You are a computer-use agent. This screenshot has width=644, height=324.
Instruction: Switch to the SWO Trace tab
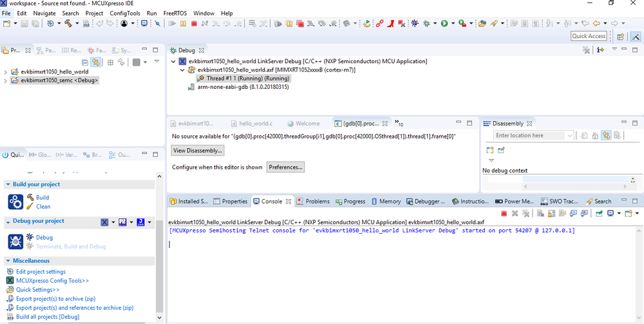coord(560,201)
